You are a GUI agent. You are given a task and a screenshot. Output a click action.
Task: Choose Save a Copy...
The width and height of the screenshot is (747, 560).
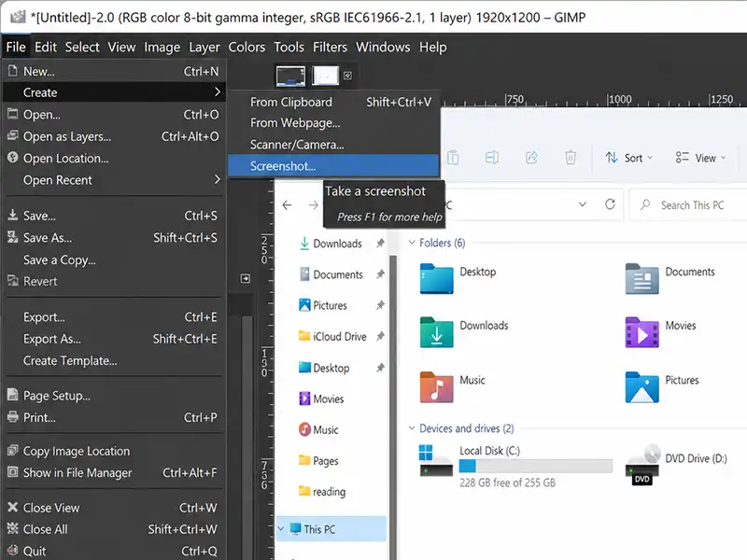click(113, 260)
